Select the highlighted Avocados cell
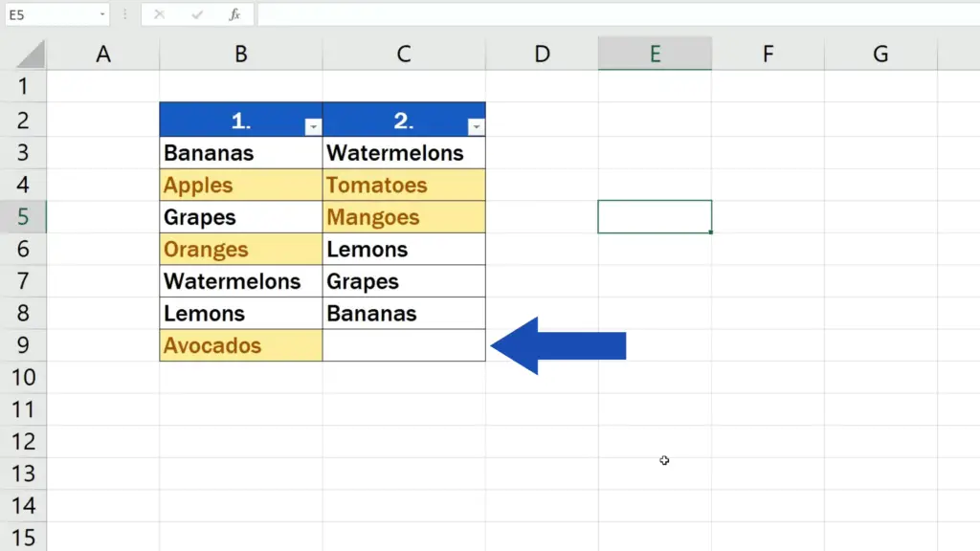This screenshot has height=551, width=980. [x=241, y=345]
